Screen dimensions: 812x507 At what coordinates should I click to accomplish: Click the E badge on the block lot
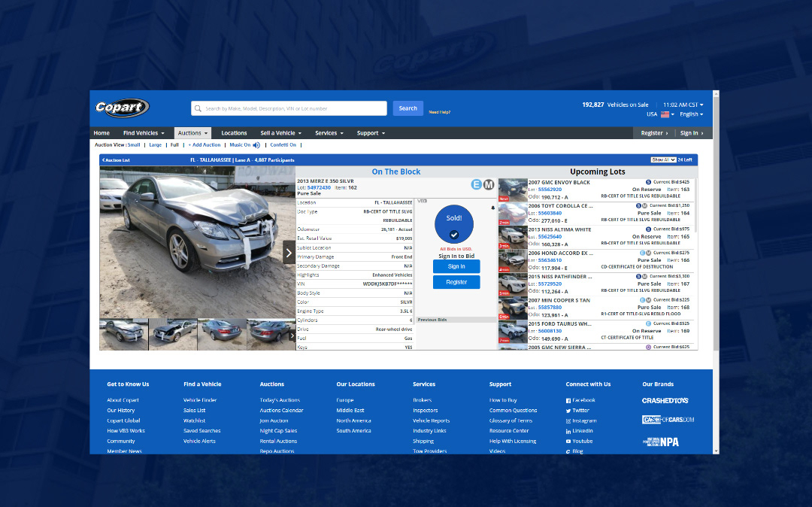coord(477,184)
